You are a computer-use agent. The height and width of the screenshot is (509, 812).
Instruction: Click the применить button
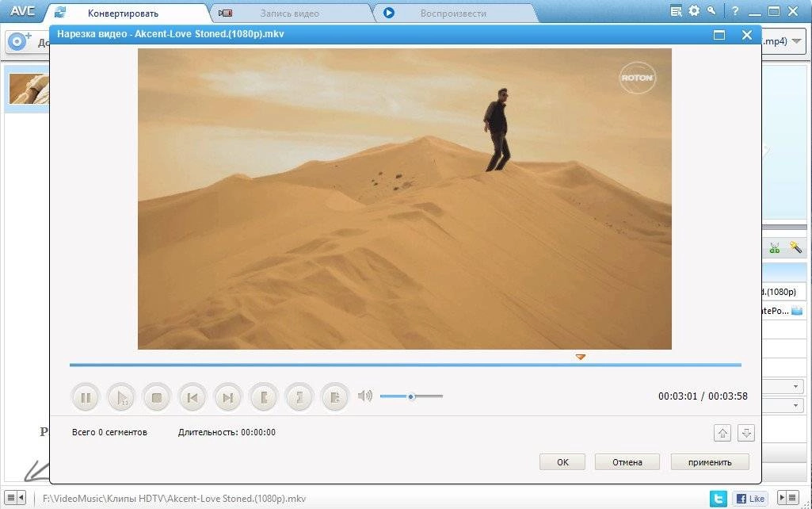710,462
